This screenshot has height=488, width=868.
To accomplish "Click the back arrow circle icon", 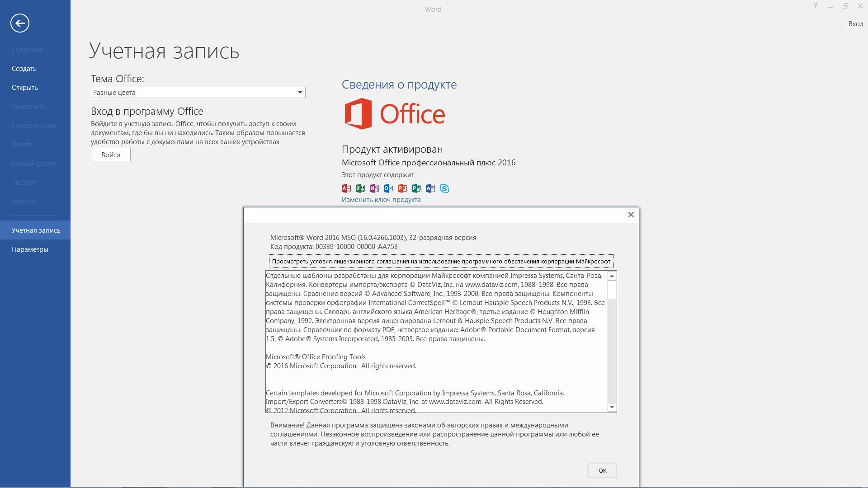I will [x=20, y=23].
